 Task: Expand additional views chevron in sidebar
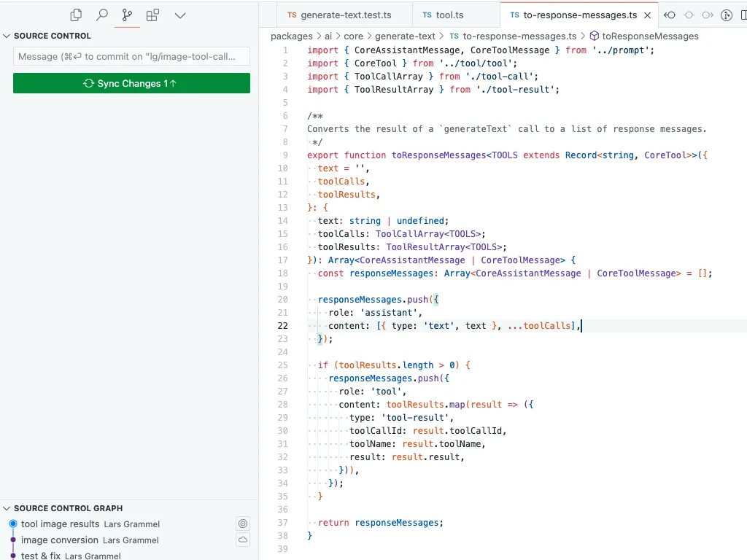pos(180,15)
